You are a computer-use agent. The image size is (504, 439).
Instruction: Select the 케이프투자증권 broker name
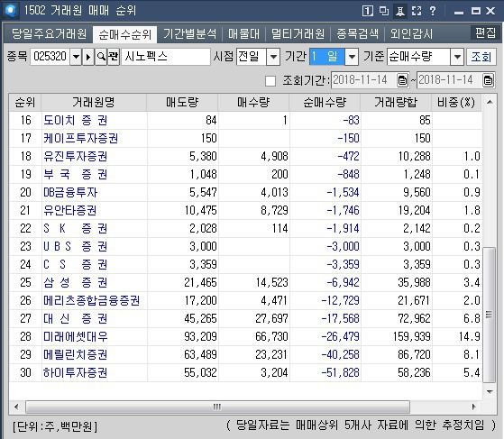(80, 139)
